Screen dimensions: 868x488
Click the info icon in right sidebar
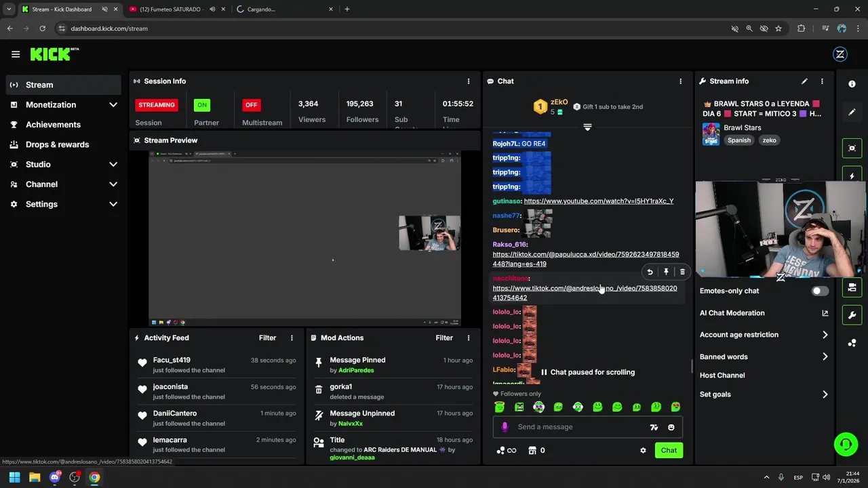tap(852, 83)
